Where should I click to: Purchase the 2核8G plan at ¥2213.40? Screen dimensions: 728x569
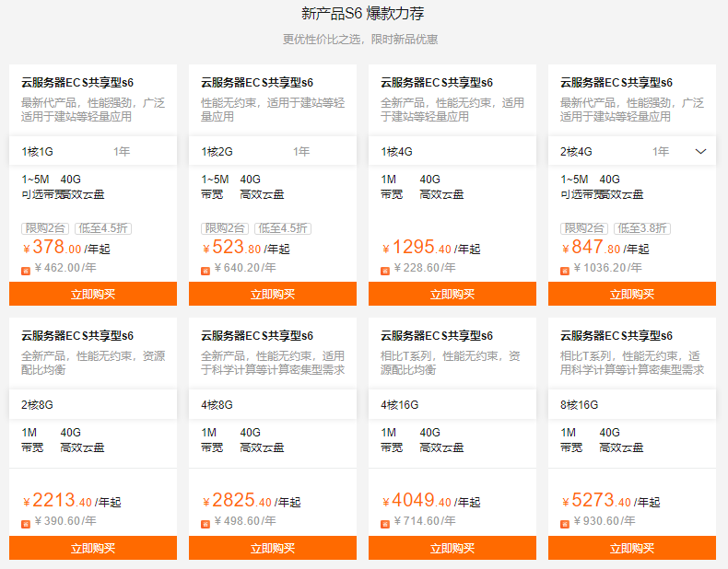tap(93, 548)
